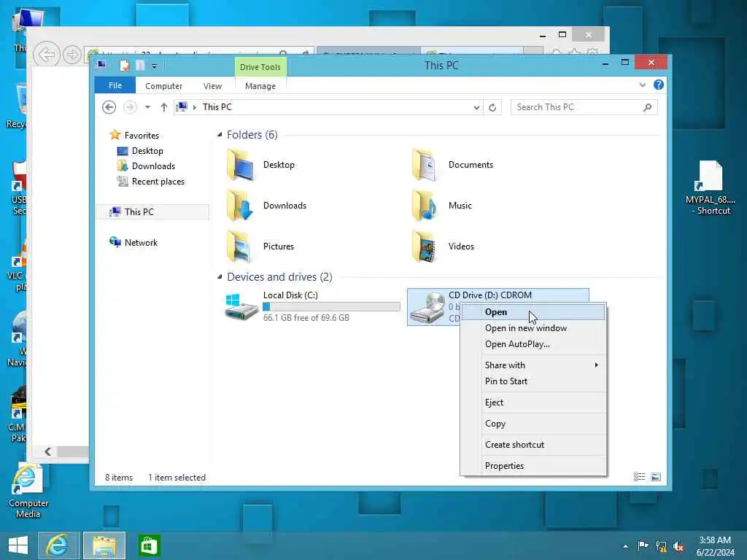Choose Pin to Start option
This screenshot has height=560, width=747.
click(x=533, y=381)
